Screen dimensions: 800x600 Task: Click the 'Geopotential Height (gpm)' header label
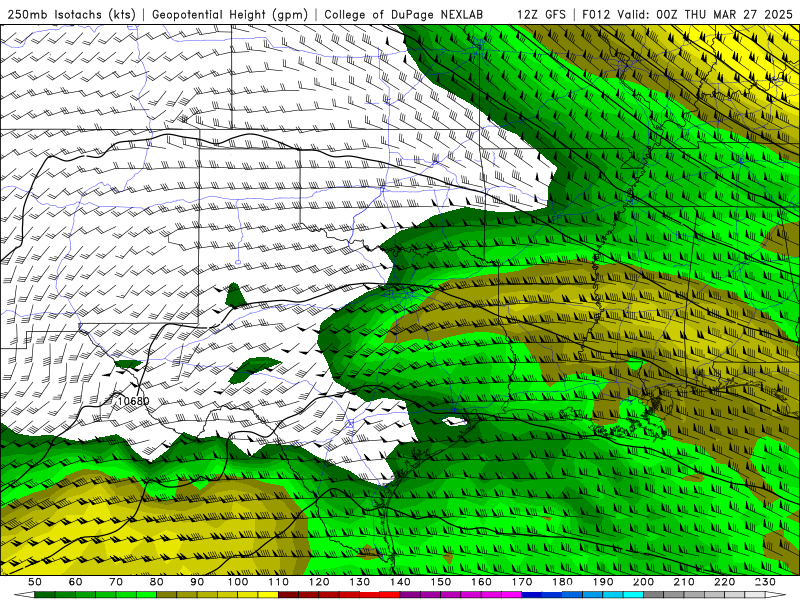tap(230, 14)
